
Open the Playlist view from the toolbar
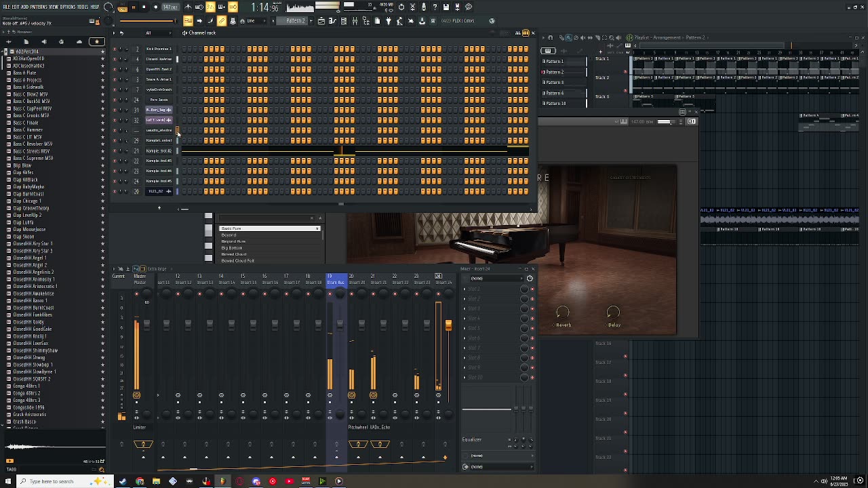321,20
